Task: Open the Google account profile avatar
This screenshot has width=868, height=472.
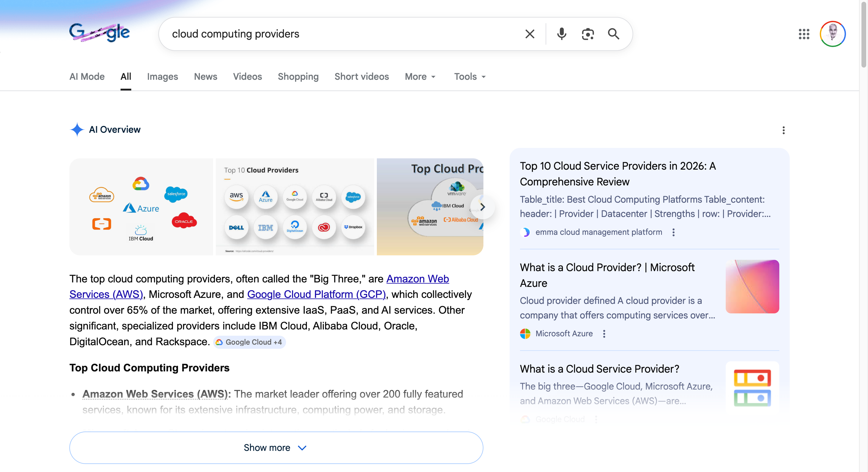Action: pos(833,34)
